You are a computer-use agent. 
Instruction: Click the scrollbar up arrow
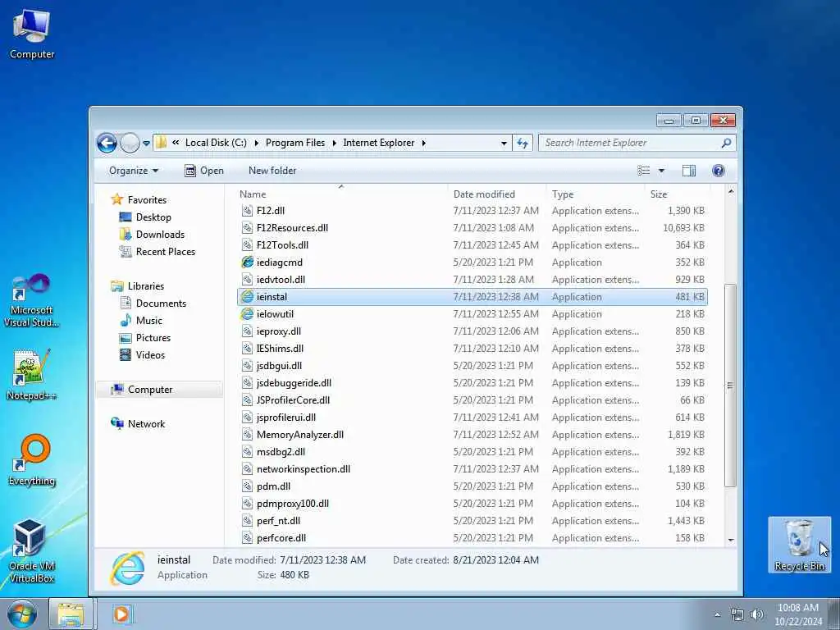(x=731, y=191)
